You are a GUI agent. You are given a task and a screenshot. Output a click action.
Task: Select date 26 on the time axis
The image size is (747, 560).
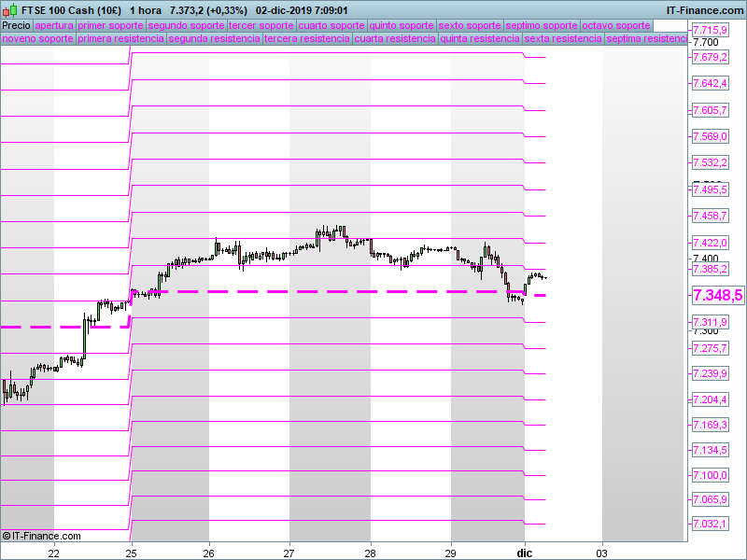pyautogui.click(x=208, y=553)
